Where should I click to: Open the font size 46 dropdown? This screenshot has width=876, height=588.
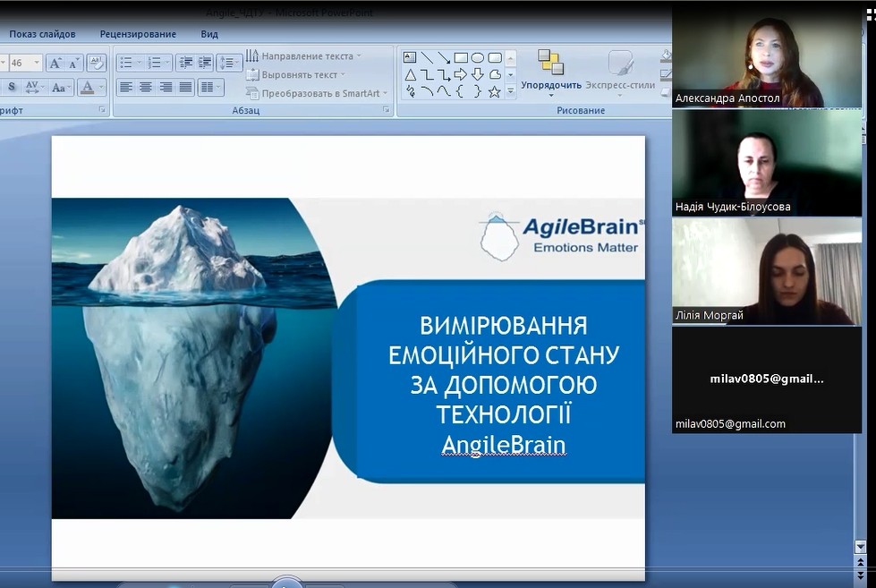pyautogui.click(x=37, y=63)
